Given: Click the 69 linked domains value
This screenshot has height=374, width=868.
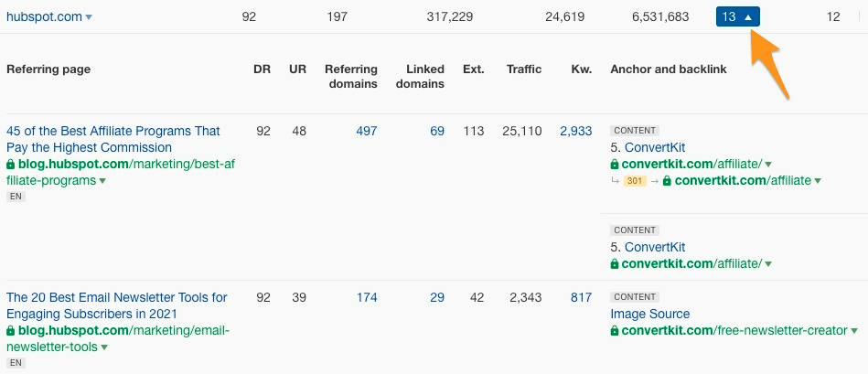Looking at the screenshot, I should 437,131.
